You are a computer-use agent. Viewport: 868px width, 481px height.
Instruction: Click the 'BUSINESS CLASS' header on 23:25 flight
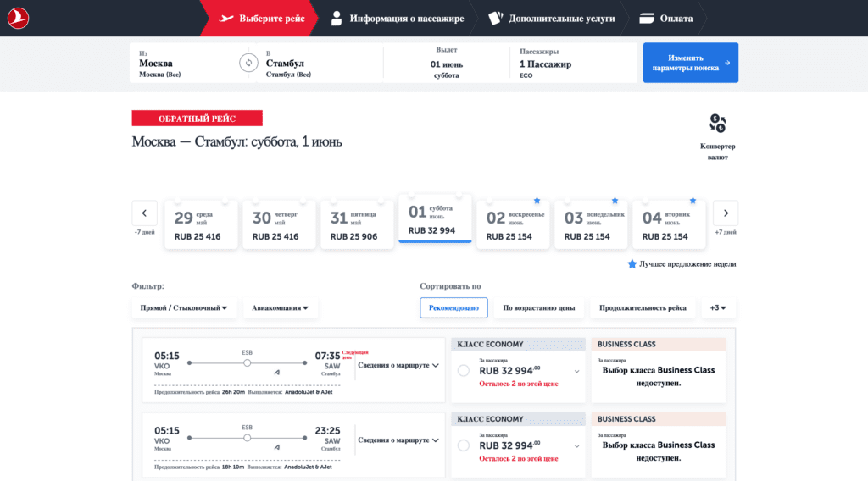click(658, 419)
